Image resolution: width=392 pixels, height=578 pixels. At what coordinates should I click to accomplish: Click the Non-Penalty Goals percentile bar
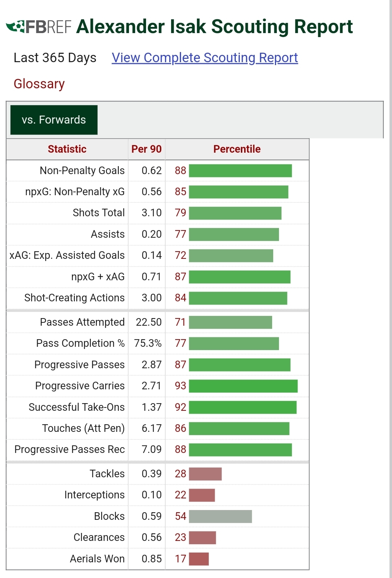point(240,171)
